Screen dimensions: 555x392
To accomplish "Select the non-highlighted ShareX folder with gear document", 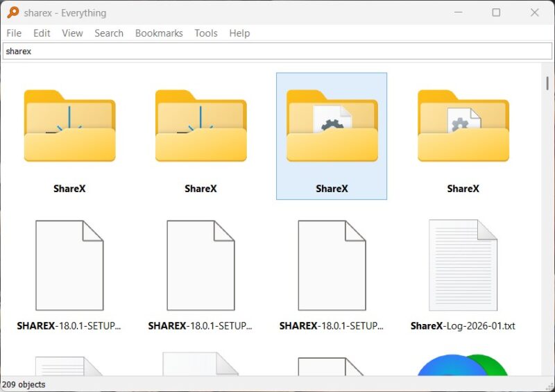I will point(463,126).
